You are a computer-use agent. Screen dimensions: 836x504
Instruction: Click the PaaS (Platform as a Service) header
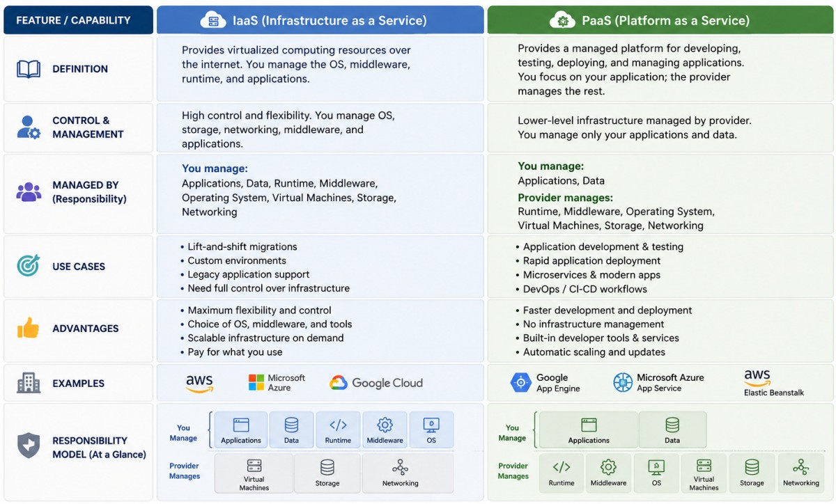pos(660,20)
